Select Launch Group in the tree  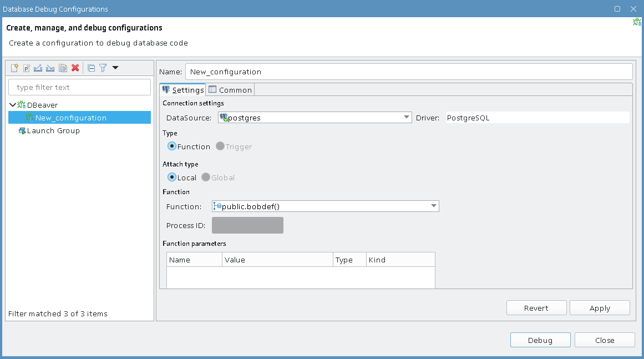click(x=53, y=130)
